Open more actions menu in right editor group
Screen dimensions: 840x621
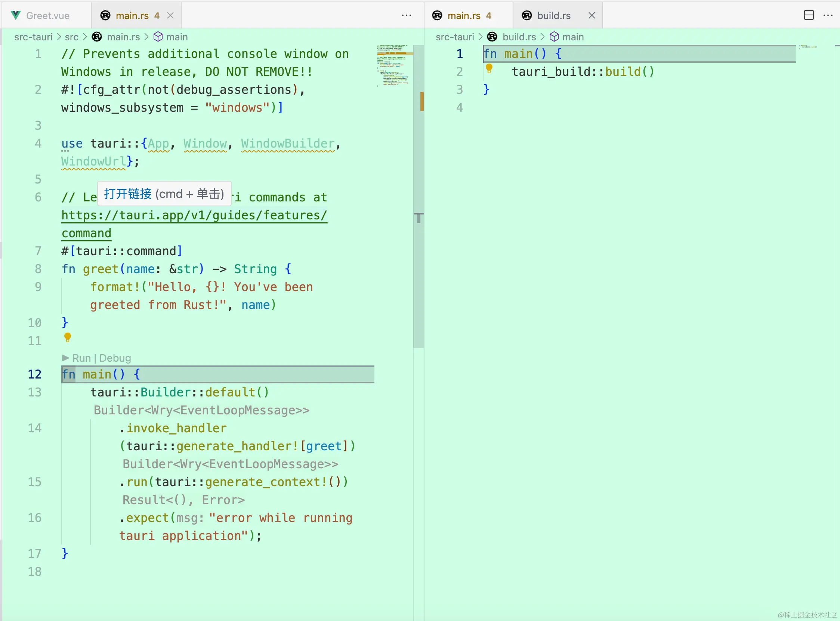coord(828,15)
